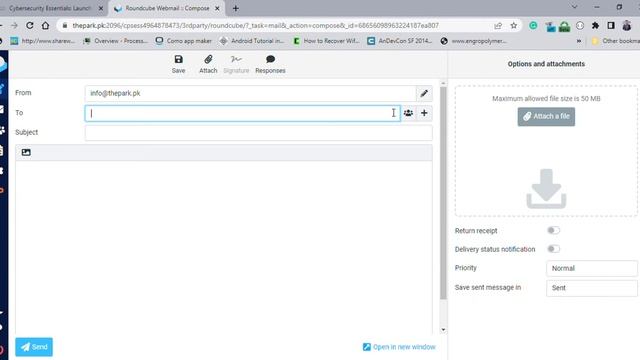Click the To recipient field
Viewport: 640px width, 360px height.
click(x=242, y=113)
